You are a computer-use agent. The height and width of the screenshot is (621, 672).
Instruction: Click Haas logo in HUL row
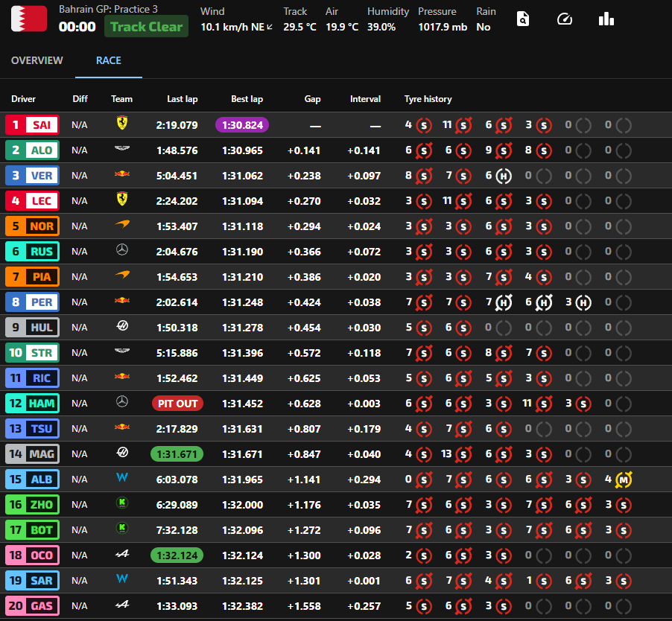click(122, 326)
